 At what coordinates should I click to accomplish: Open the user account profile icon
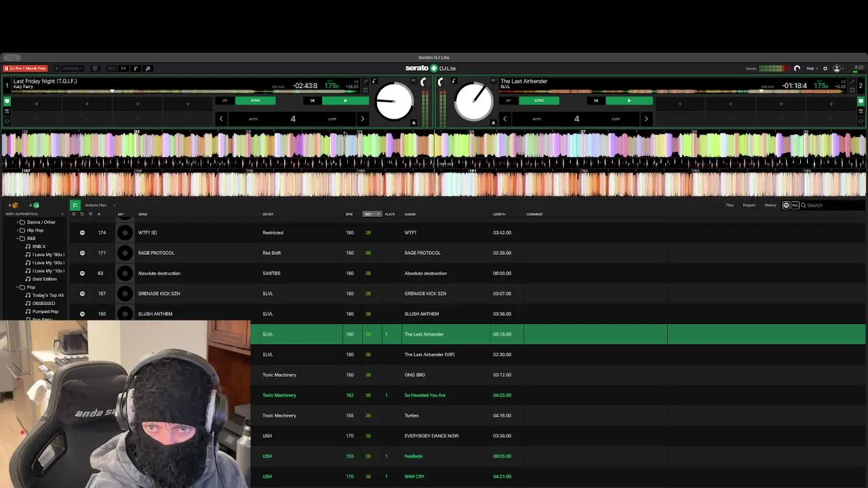(x=836, y=68)
